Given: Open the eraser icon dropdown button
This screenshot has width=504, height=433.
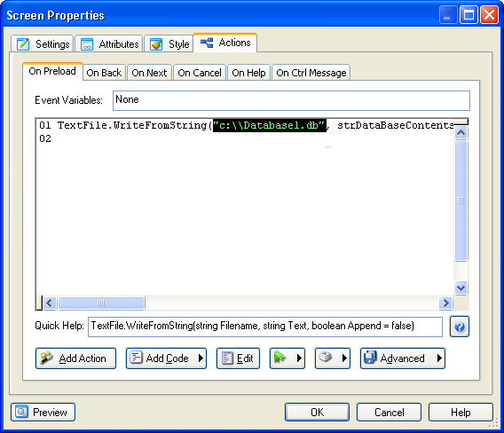Looking at the screenshot, I should click(x=333, y=358).
